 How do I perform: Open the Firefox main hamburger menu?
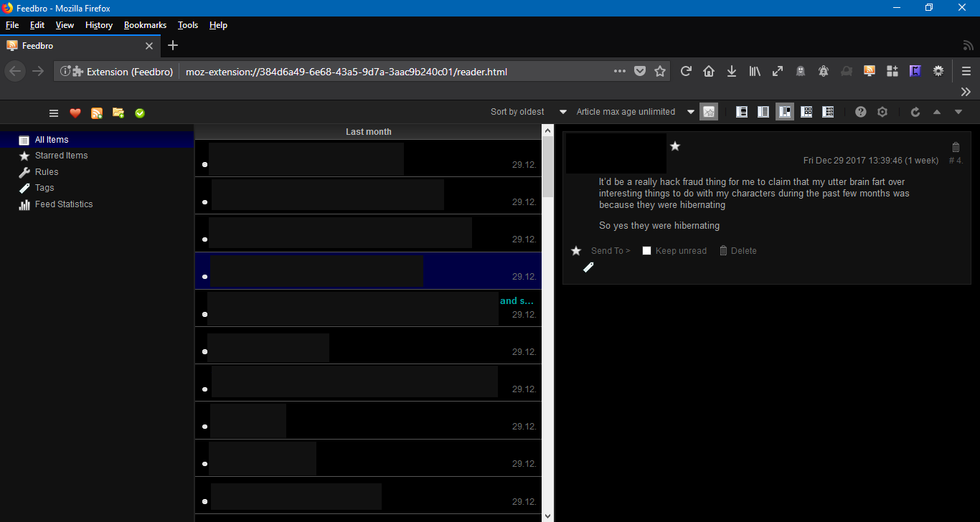pos(966,72)
